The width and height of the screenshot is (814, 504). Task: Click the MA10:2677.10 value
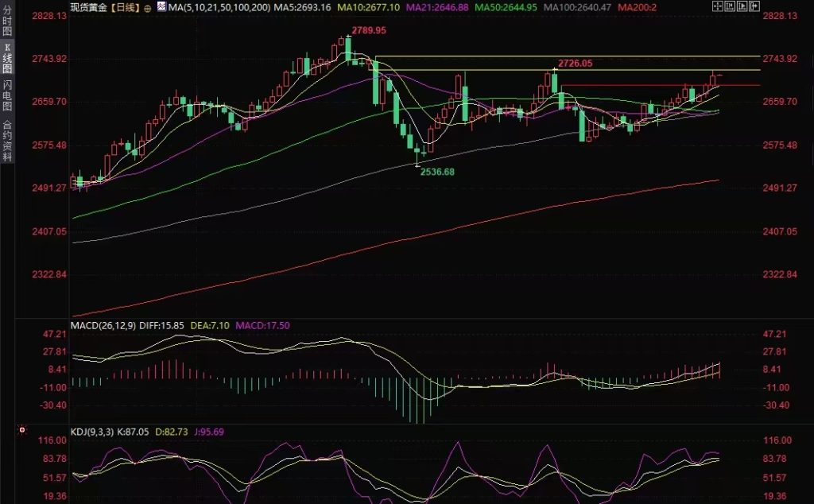point(369,7)
